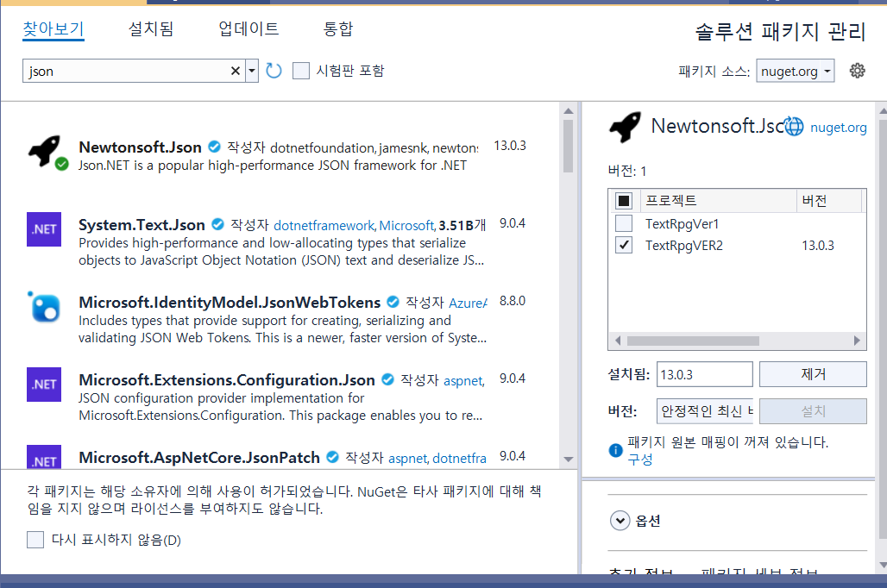Check the TextRpgVer1 project checkbox
This screenshot has height=588, width=887.
(623, 223)
